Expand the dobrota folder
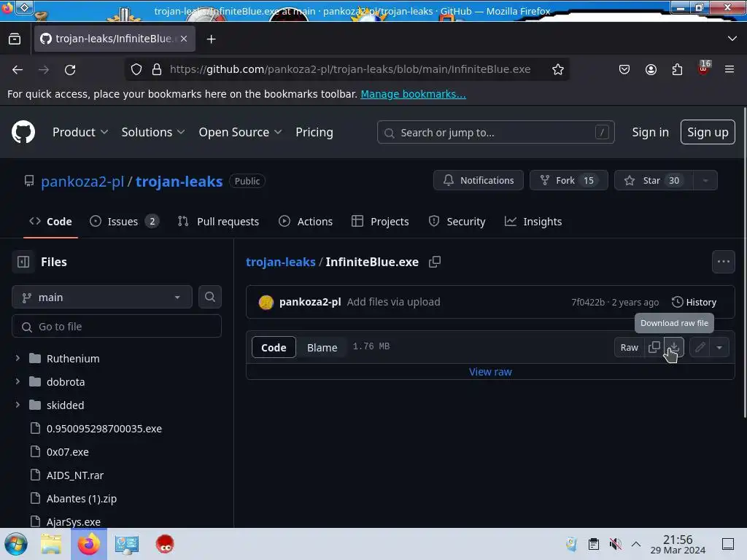The width and height of the screenshot is (747, 560). (18, 381)
